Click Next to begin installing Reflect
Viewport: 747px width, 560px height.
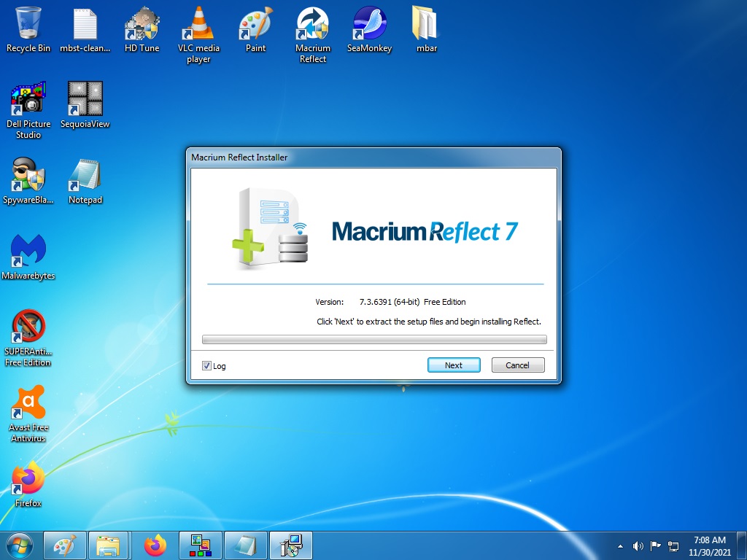point(454,365)
